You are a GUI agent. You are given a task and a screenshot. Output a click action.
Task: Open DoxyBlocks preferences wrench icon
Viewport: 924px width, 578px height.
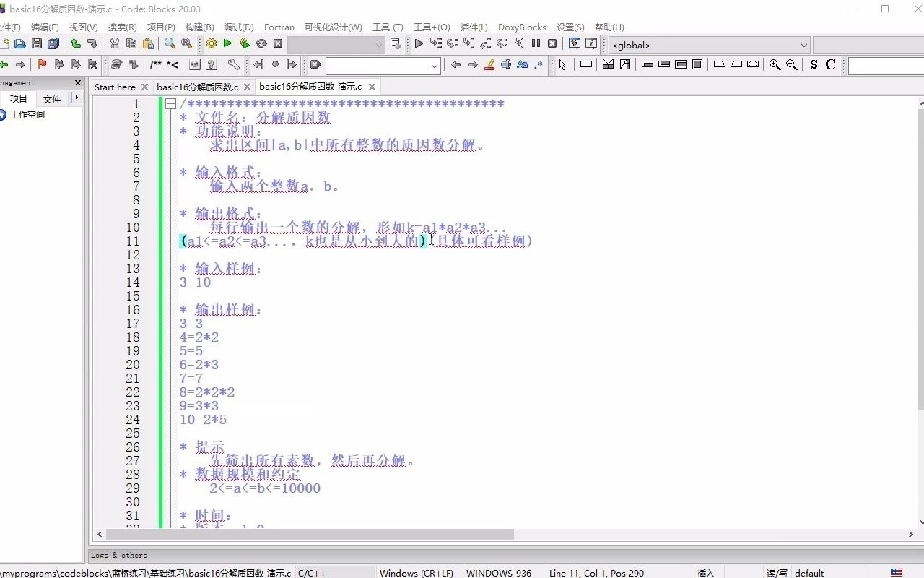point(233,64)
